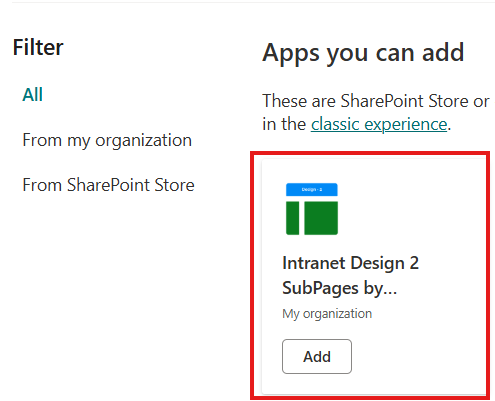This screenshot has height=401, width=495.
Task: Add the Intranet Design 2 SubPages app
Action: tap(317, 356)
